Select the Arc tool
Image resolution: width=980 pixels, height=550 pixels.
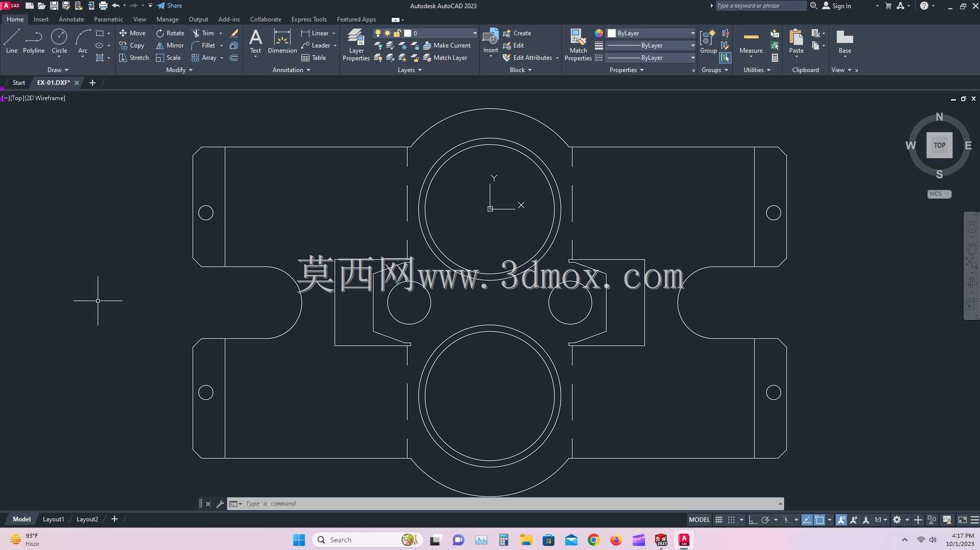pyautogui.click(x=83, y=41)
